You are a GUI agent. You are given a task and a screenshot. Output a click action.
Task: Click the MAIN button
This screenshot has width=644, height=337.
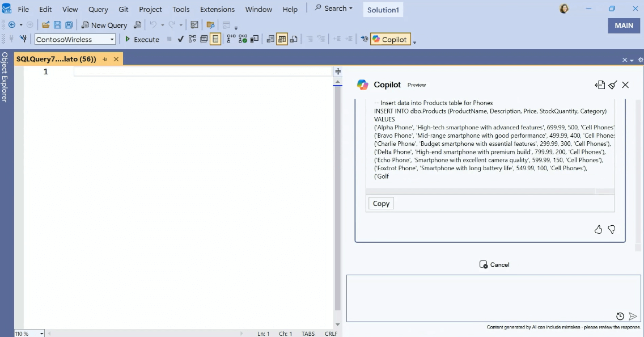[624, 26]
